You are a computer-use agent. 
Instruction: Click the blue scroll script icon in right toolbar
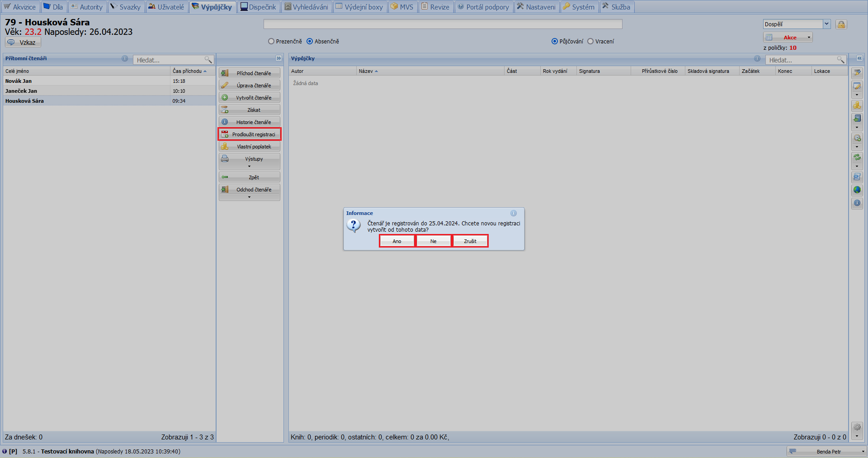click(x=857, y=177)
